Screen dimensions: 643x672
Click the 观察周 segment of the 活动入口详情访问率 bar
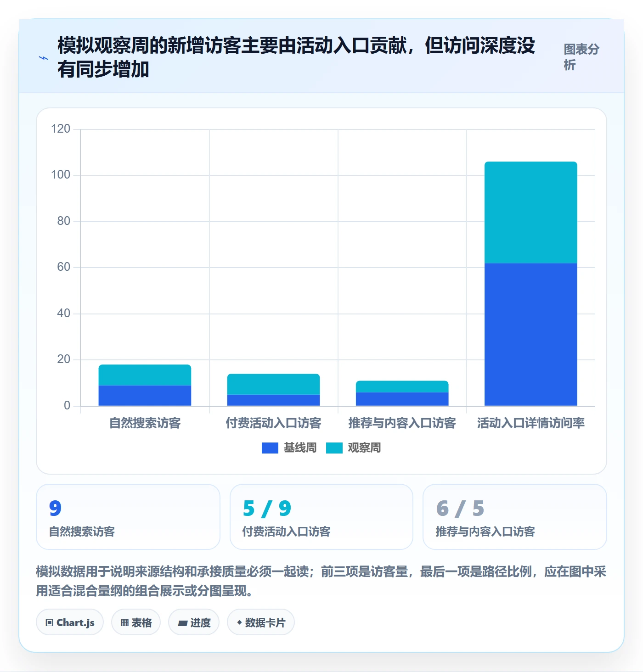pos(530,213)
